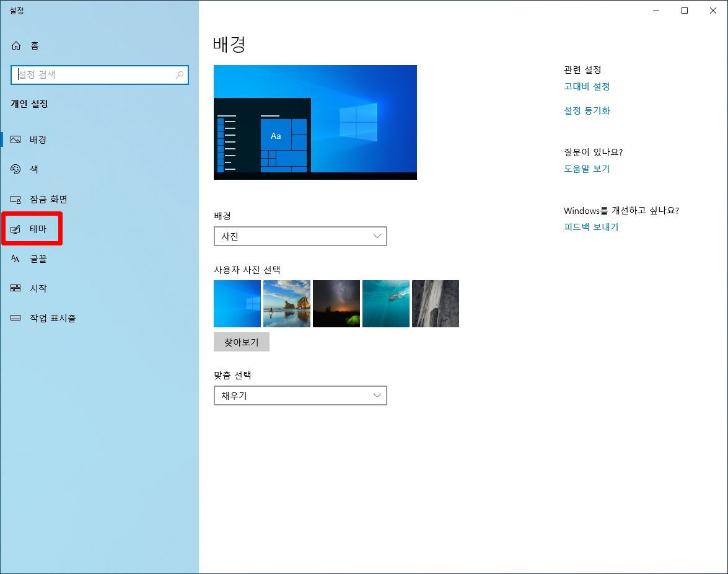The width and height of the screenshot is (728, 574).
Task: Select the night sky tent wallpaper thumbnail
Action: [x=336, y=304]
